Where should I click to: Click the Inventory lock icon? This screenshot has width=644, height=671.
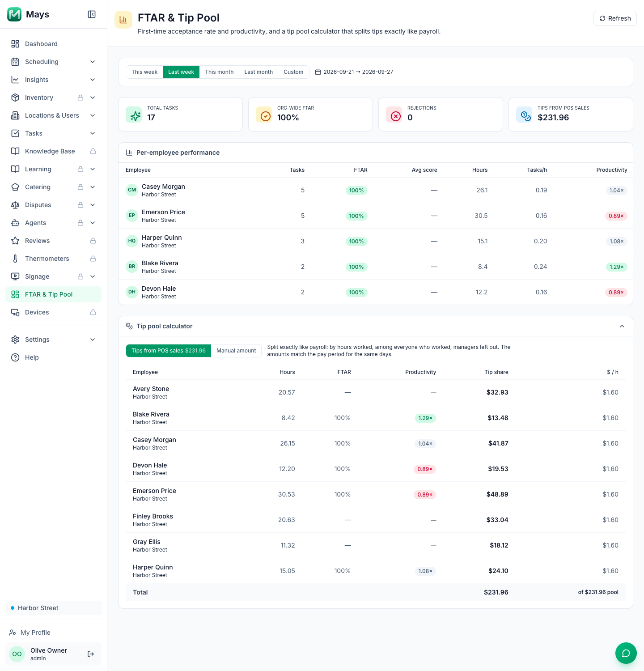(80, 98)
